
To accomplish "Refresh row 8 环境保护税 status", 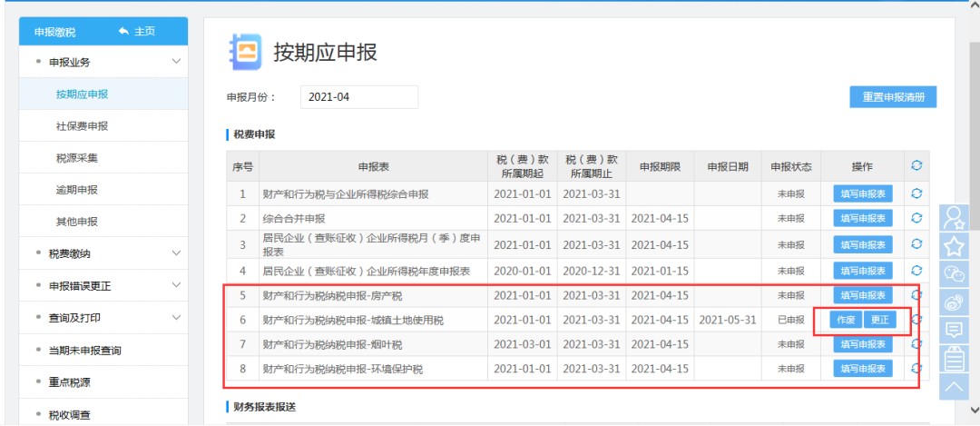I will click(916, 369).
